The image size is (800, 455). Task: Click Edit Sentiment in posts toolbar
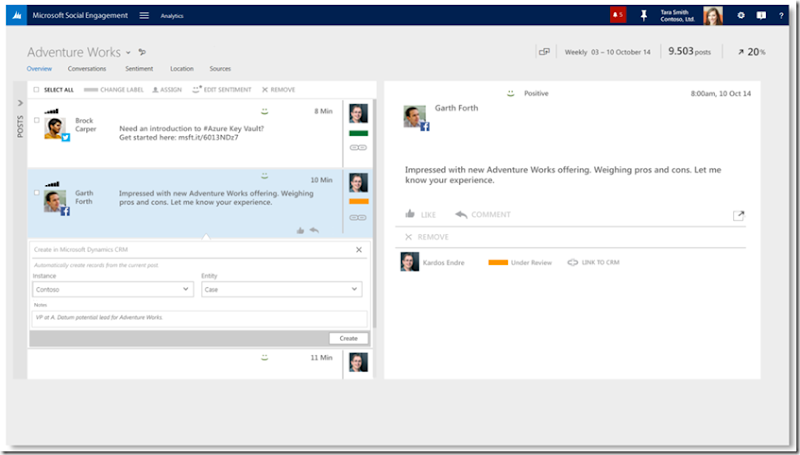221,90
